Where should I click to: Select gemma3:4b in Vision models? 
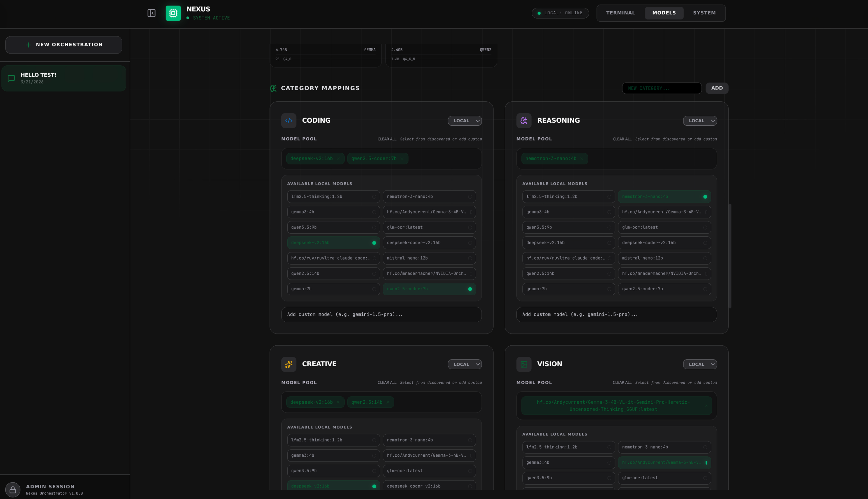pos(568,463)
